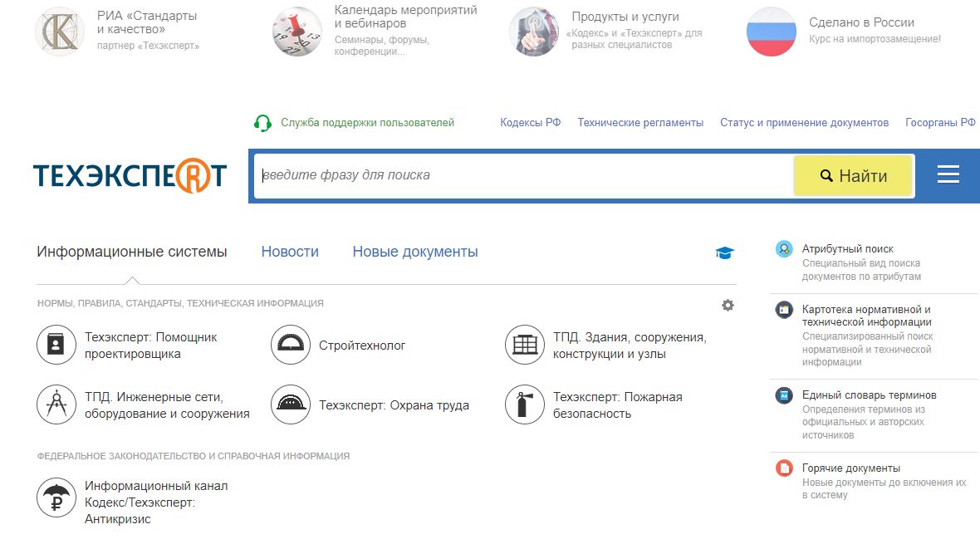Image resolution: width=980 pixels, height=549 pixels.
Task: Click 'Семинары, форумы, конференции...' text
Action: point(382,46)
